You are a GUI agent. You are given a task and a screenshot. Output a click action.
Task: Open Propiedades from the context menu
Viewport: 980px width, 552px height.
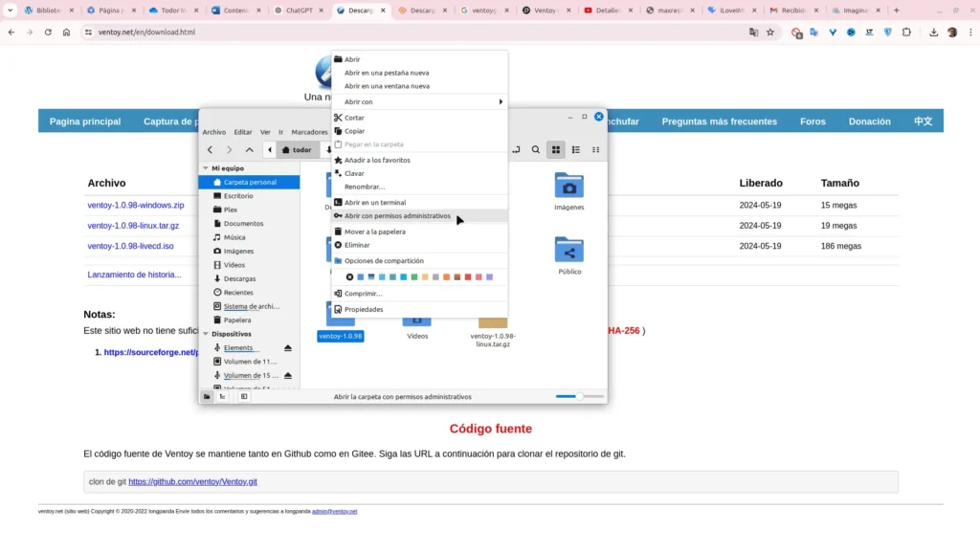click(419, 309)
